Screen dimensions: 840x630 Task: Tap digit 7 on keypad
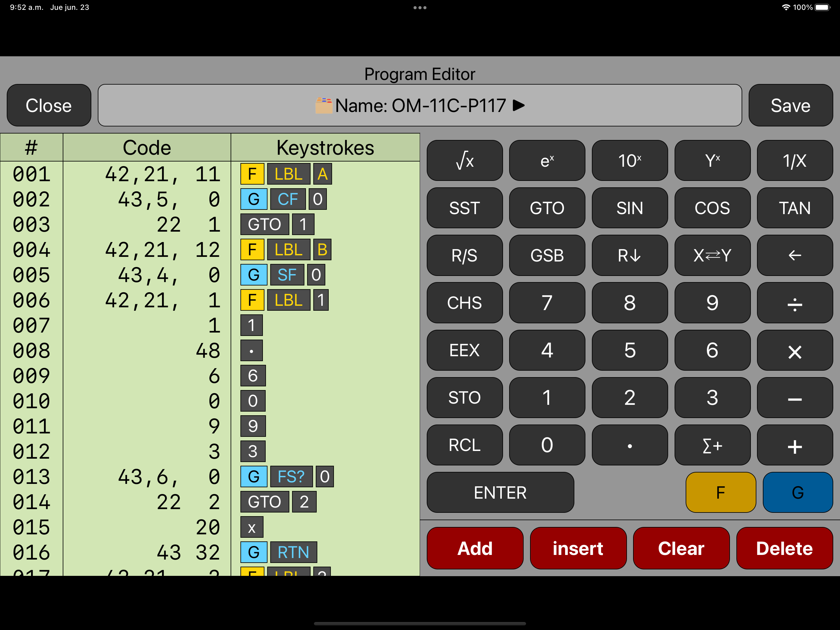coord(547,303)
